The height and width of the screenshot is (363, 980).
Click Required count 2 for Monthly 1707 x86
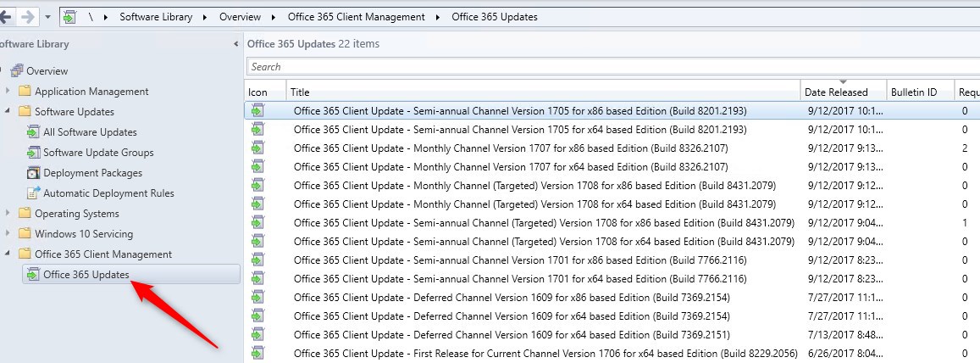tap(965, 148)
